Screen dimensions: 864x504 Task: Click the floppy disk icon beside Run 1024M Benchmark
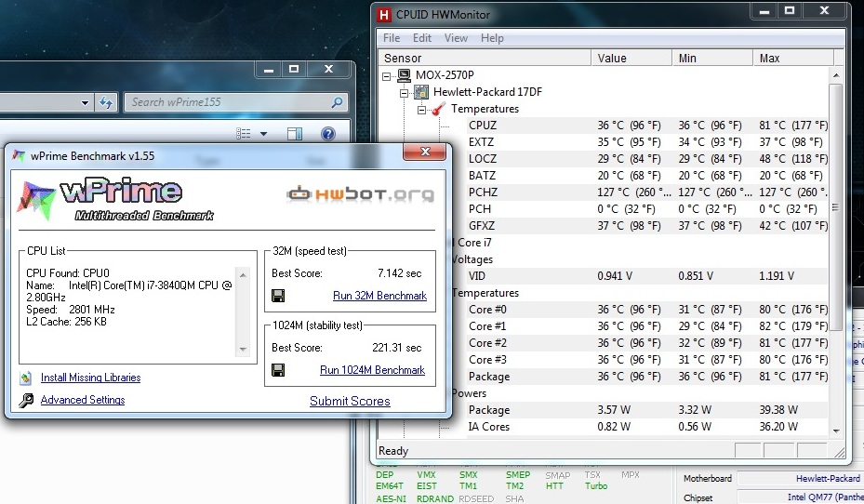click(x=278, y=370)
